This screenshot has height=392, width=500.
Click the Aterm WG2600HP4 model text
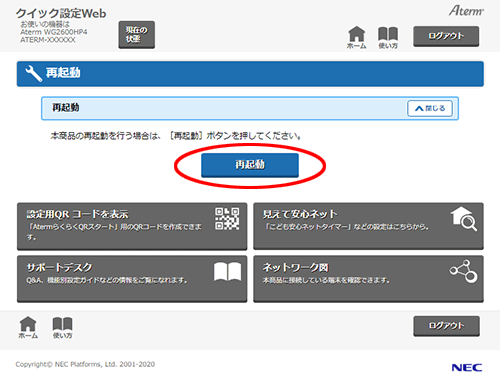point(54,32)
